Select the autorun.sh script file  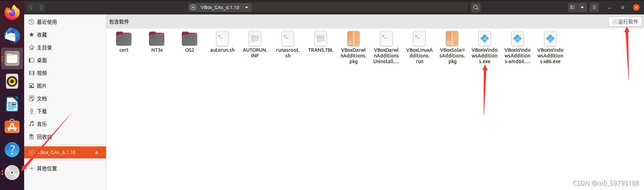(x=222, y=42)
